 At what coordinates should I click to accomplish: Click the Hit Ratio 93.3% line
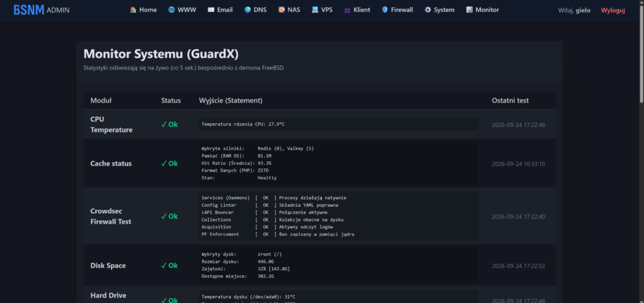(236, 163)
